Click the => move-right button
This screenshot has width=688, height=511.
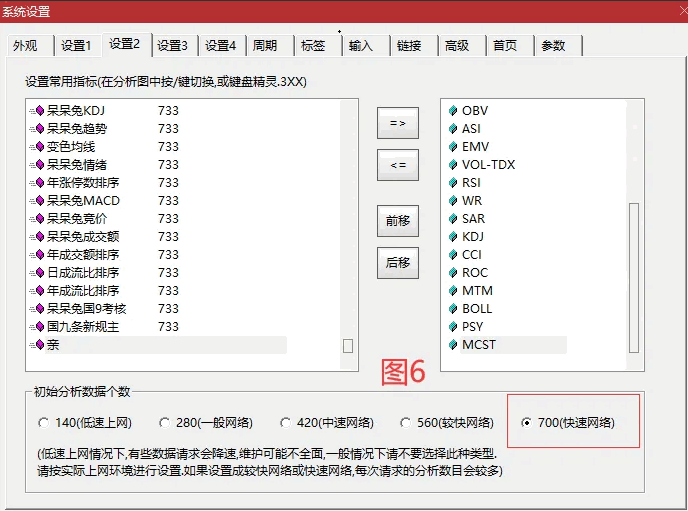(x=398, y=123)
